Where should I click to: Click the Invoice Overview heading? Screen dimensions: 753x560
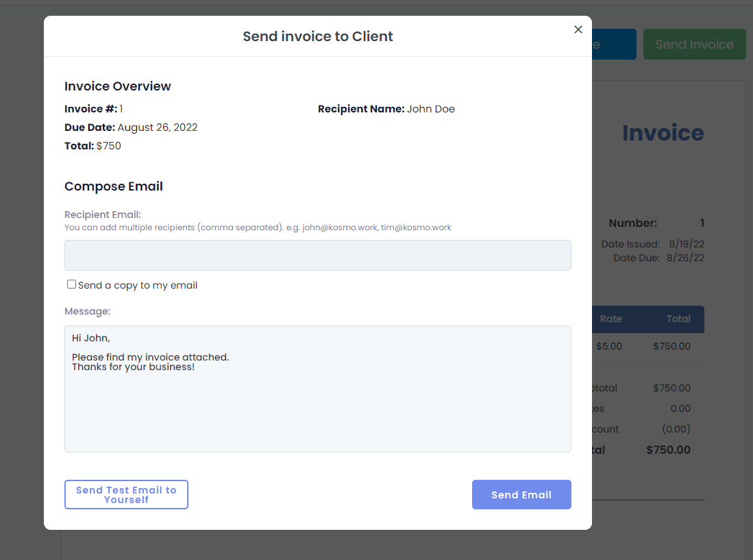pyautogui.click(x=117, y=86)
